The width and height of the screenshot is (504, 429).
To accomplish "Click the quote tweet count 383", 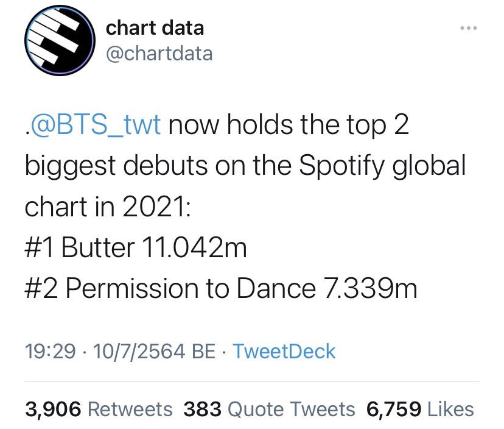I will click(202, 409).
